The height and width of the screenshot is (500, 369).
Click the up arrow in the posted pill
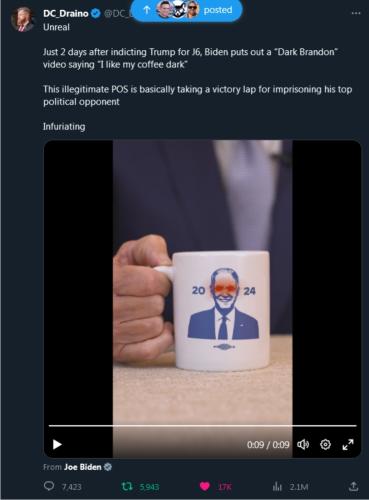click(146, 10)
